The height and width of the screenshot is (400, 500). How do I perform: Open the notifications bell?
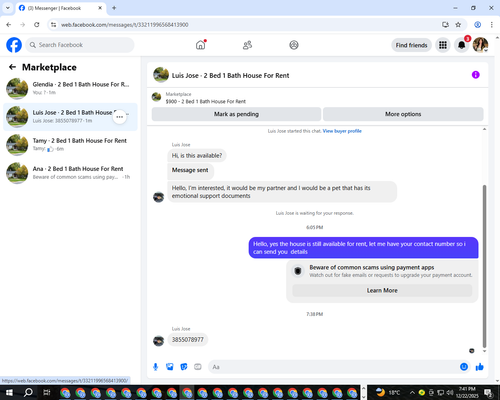point(462,45)
